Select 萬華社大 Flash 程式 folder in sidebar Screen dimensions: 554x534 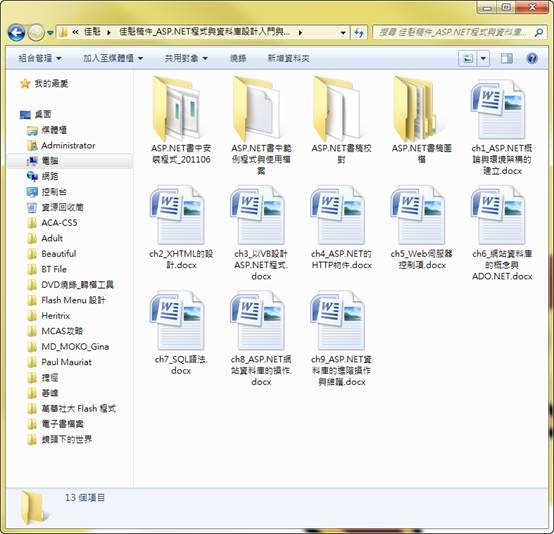[71, 409]
